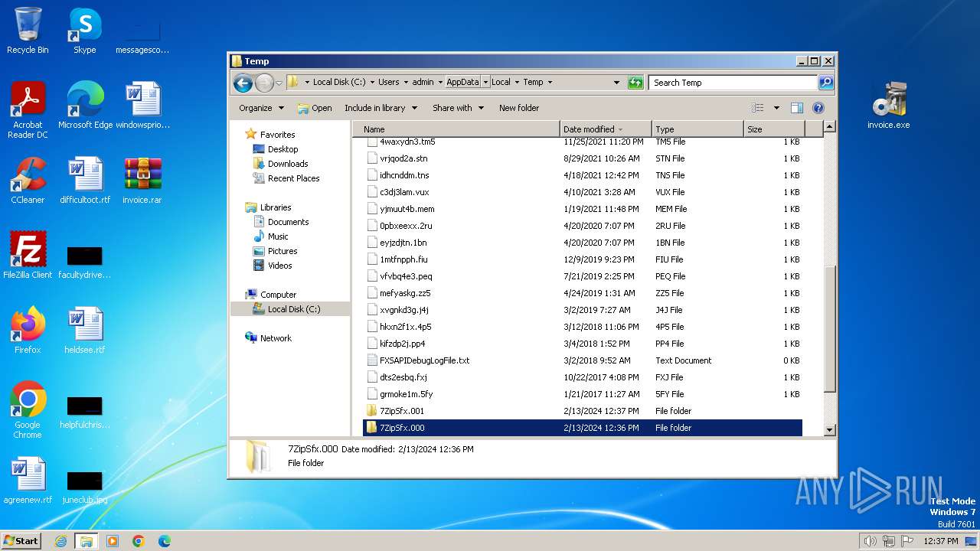Viewport: 980px width, 551px height.
Task: Click the Users breadcrumb segment
Action: click(x=388, y=83)
